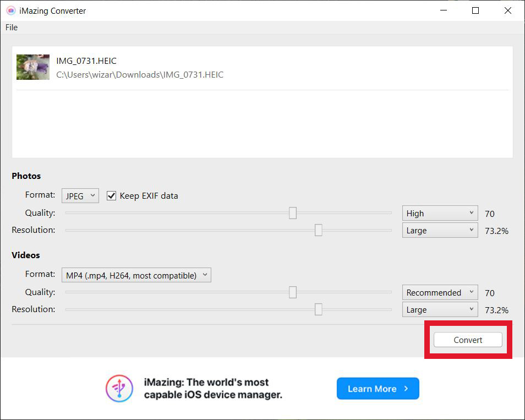Maximize the iMazing Converter window
The image size is (525, 420).
475,10
